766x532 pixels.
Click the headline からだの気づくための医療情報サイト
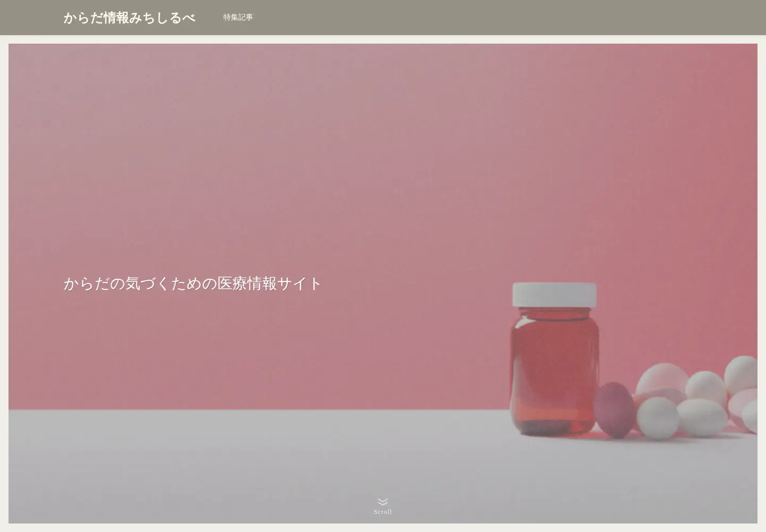point(193,284)
